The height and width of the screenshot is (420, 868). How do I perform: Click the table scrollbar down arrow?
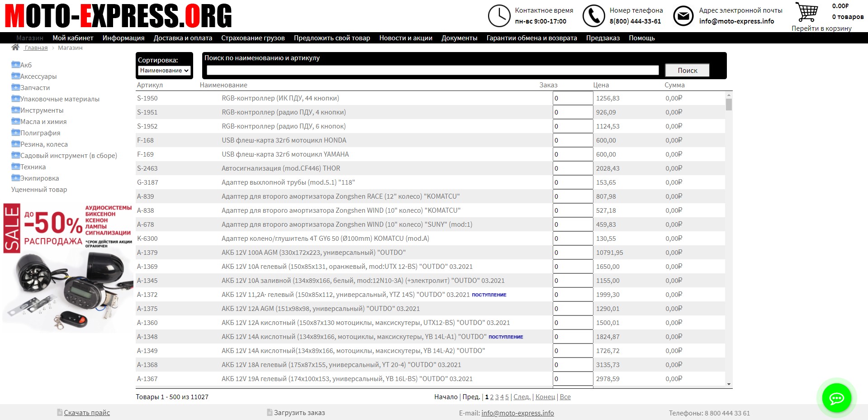coord(729,384)
